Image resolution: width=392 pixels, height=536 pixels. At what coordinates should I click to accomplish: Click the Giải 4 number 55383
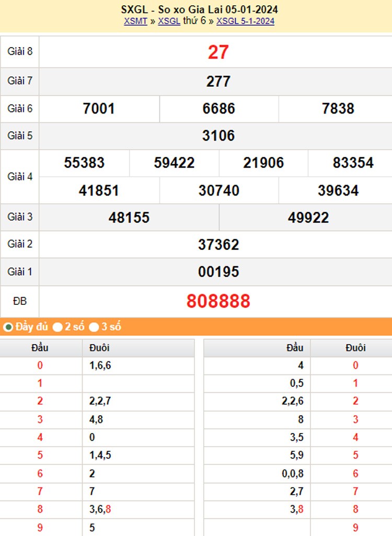85,163
